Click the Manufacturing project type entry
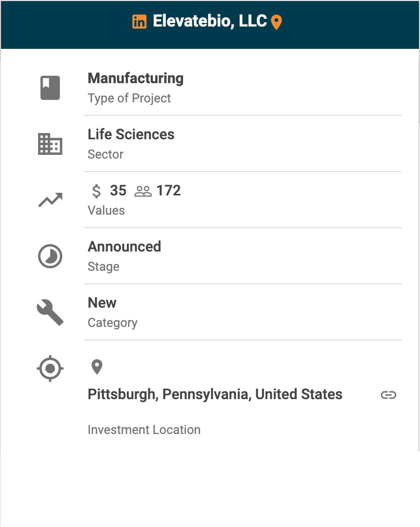420x527 pixels. point(136,78)
